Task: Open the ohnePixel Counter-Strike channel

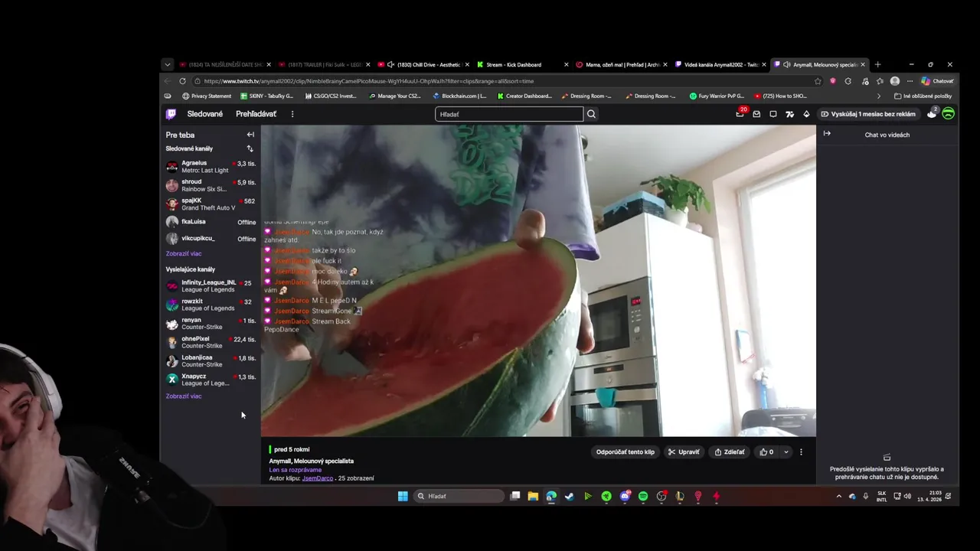Action: click(x=211, y=342)
